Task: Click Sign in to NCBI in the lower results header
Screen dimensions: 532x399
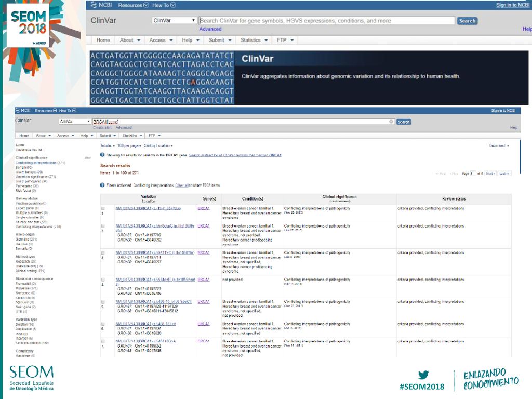Action: [503, 111]
